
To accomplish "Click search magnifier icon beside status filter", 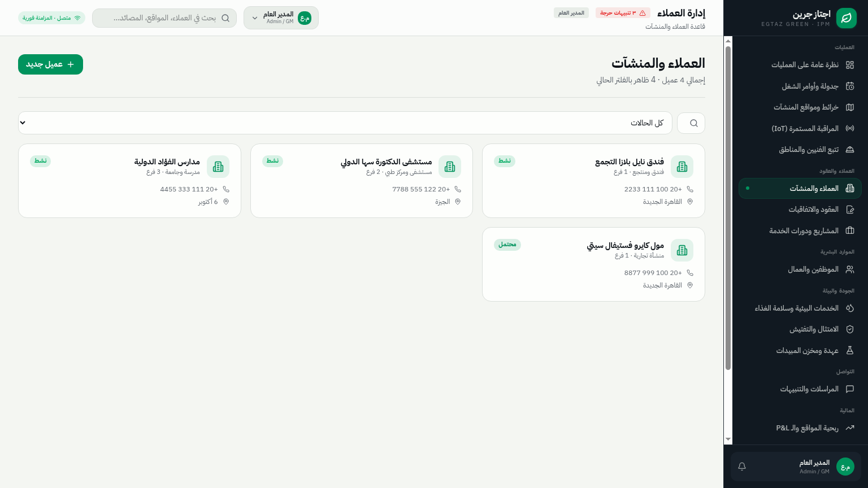I will (x=694, y=123).
